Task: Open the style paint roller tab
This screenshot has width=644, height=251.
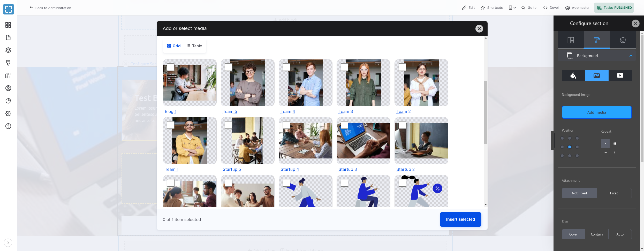Action: tap(597, 40)
